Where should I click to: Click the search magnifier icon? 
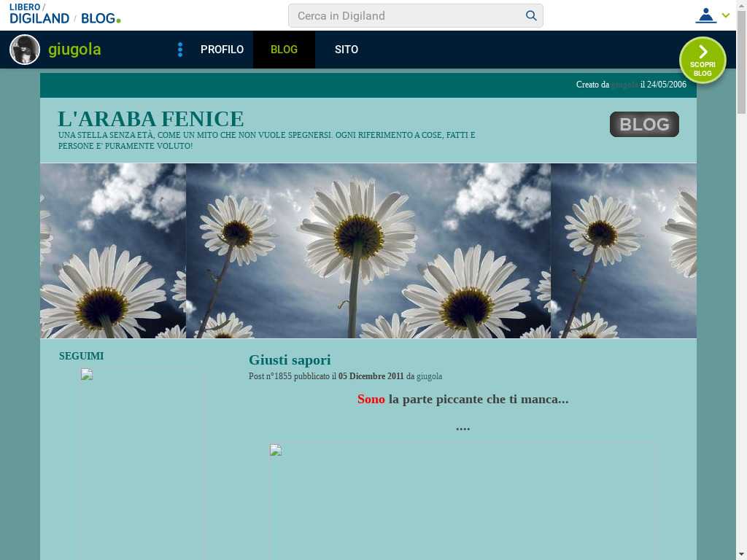point(531,16)
